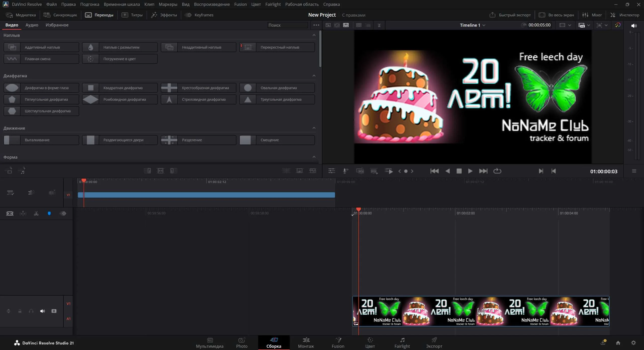
Task: Open the Timeline 1 dropdown
Action: (473, 25)
